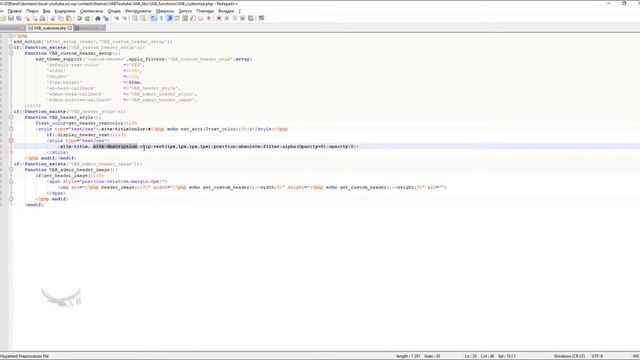Open the ? help menu
This screenshot has width=640, height=360.
pyautogui.click(x=240, y=11)
